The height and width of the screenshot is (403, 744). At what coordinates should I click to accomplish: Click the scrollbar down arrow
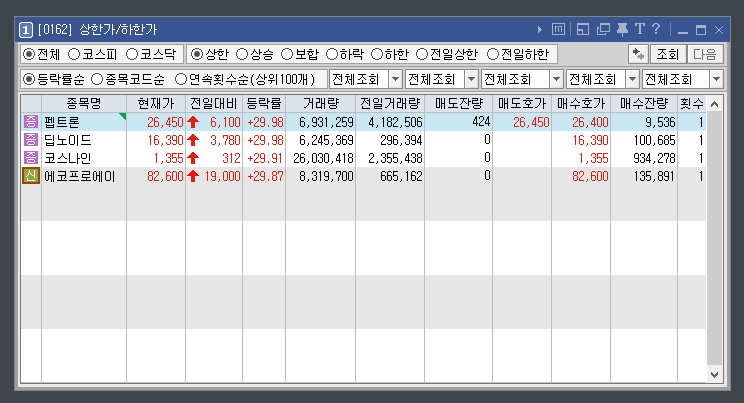[x=715, y=375]
